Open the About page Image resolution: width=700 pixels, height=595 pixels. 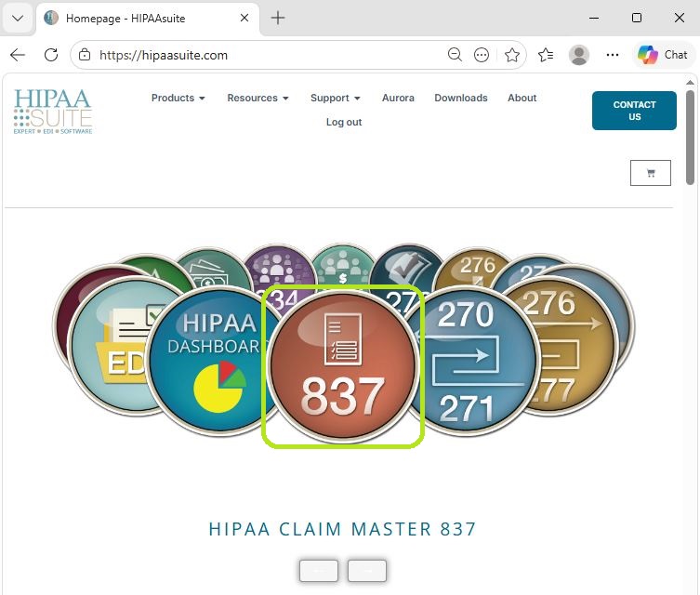[x=522, y=98]
